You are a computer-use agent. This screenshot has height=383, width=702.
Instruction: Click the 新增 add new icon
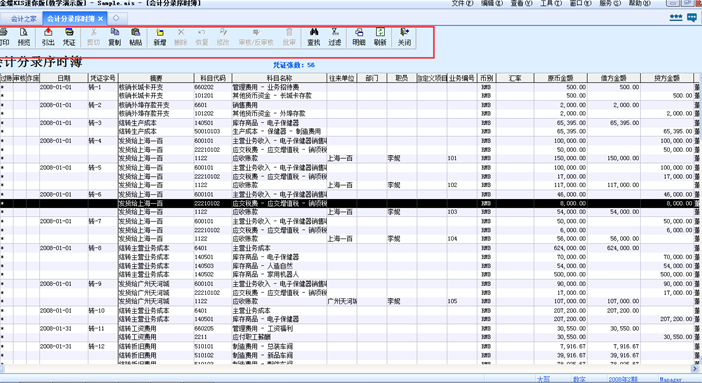tap(160, 37)
